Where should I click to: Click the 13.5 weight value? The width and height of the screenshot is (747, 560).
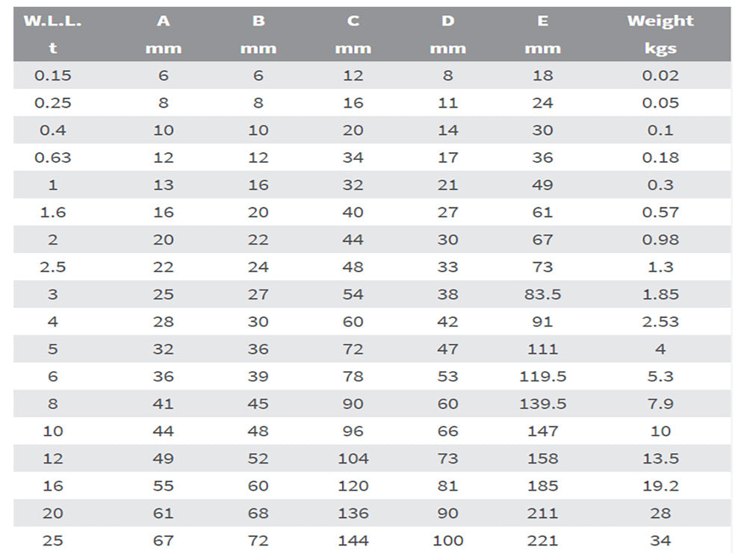660,458
